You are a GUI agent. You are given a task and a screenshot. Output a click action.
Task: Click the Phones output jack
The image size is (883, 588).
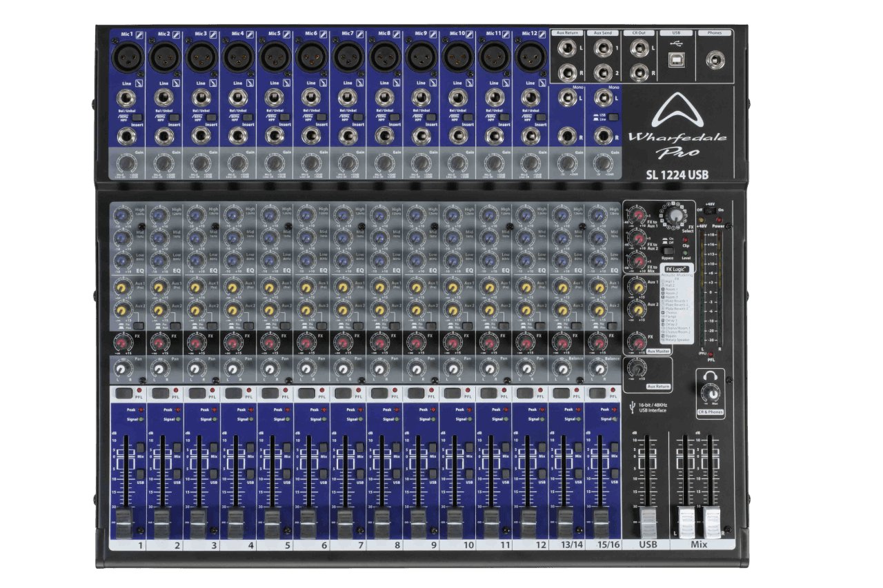(x=715, y=59)
